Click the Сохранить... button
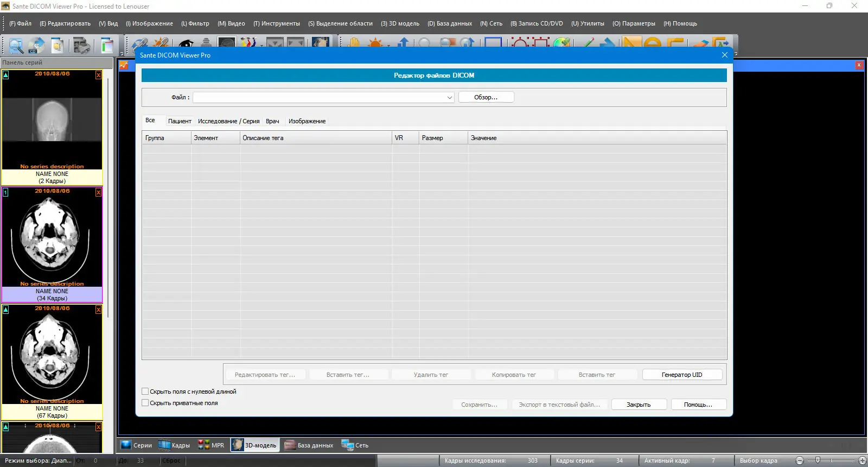 (x=480, y=405)
